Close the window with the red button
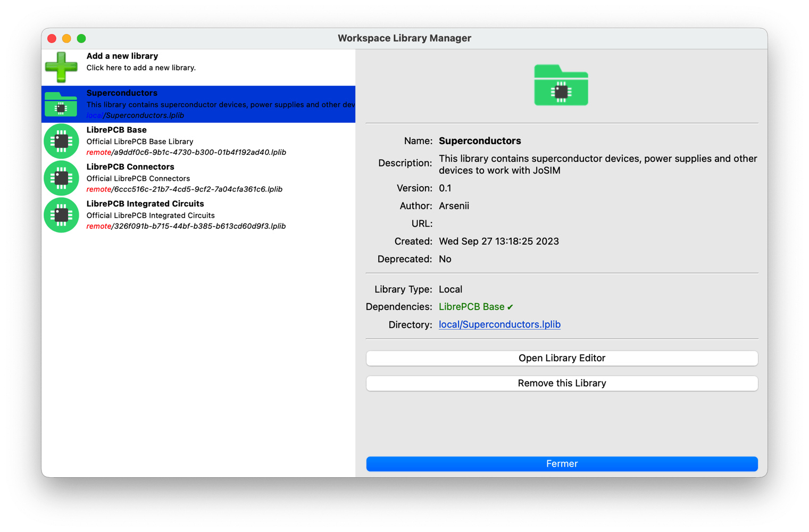 coord(52,38)
